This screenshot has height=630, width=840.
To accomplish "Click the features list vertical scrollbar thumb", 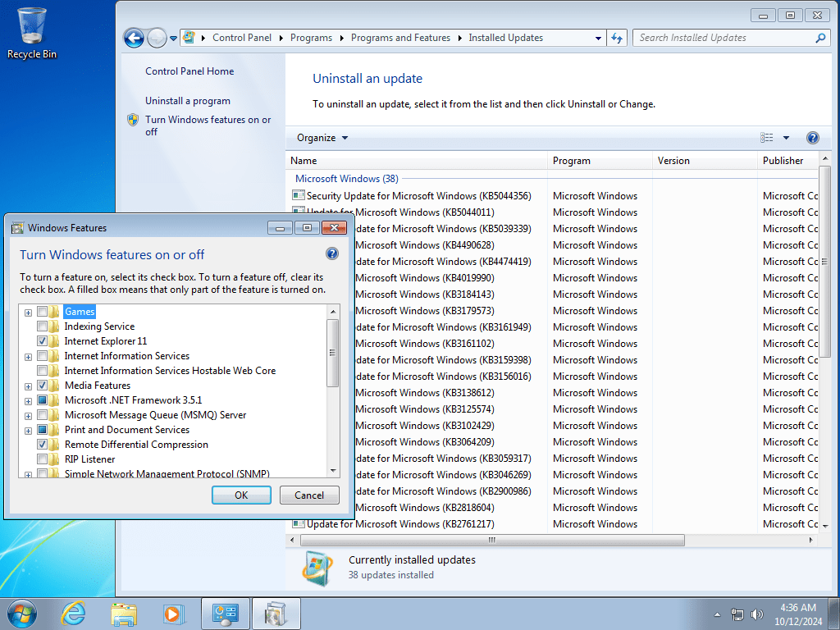I will [333, 353].
